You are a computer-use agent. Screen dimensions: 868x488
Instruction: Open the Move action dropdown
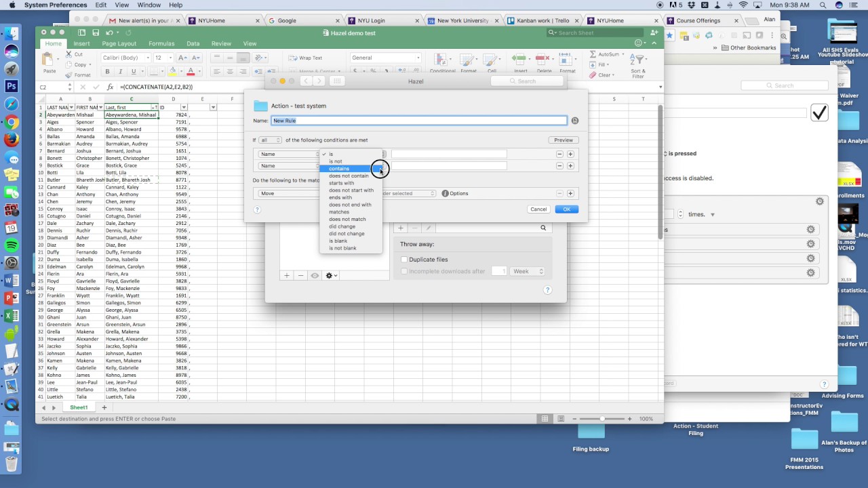289,193
